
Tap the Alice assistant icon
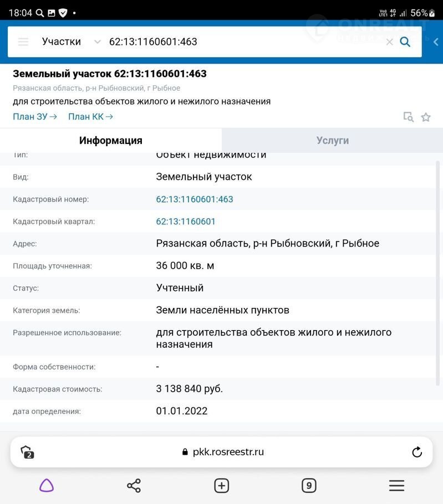tap(47, 486)
